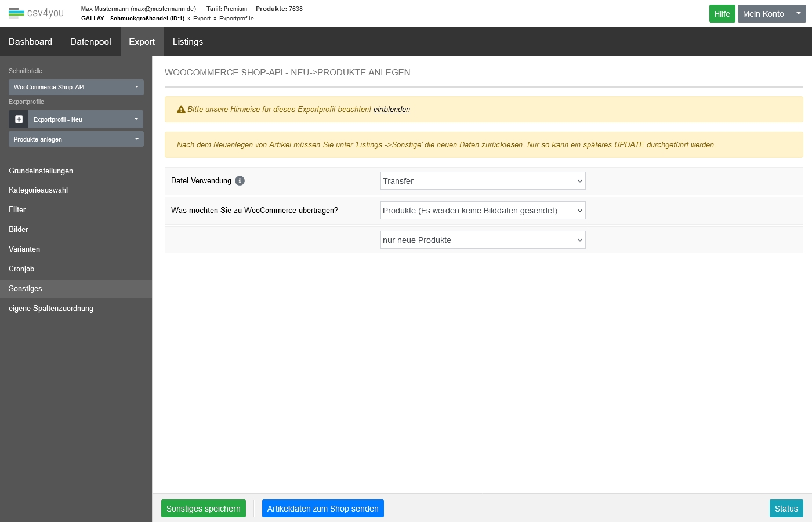Click the plus icon beside Exportprofil - Neu
This screenshot has width=812, height=522.
(x=19, y=119)
